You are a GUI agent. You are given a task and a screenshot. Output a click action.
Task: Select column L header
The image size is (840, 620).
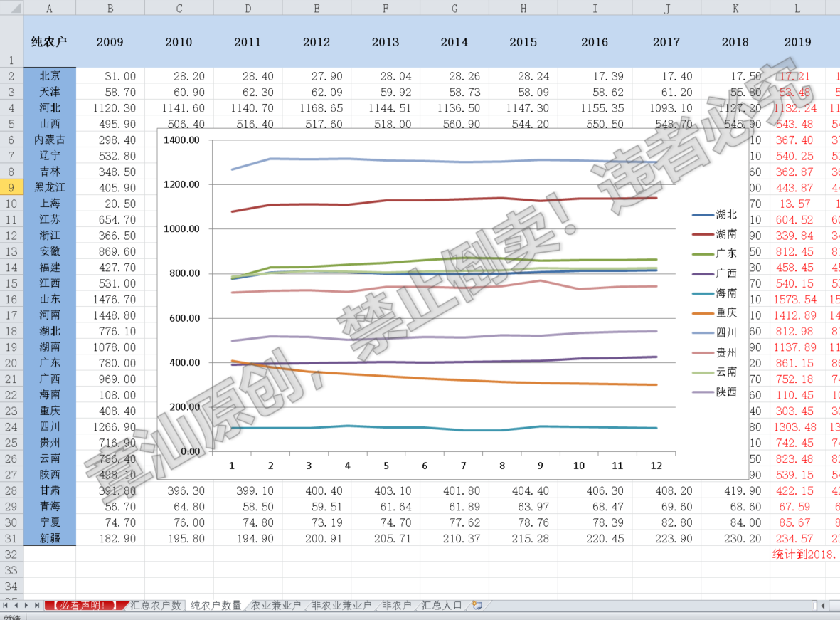tap(797, 8)
